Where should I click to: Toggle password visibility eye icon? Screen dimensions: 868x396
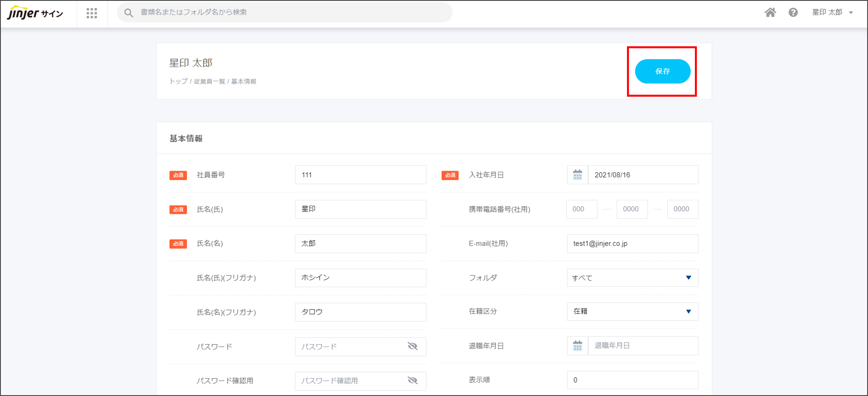pyautogui.click(x=412, y=346)
